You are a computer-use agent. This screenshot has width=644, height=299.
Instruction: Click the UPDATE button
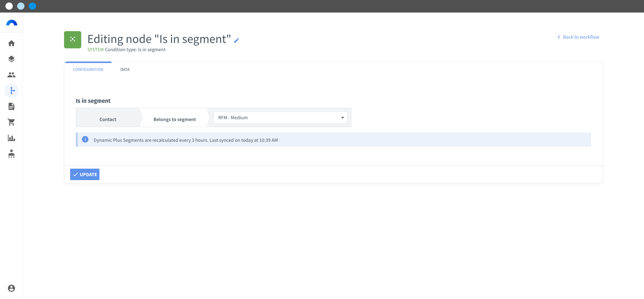[x=85, y=174]
